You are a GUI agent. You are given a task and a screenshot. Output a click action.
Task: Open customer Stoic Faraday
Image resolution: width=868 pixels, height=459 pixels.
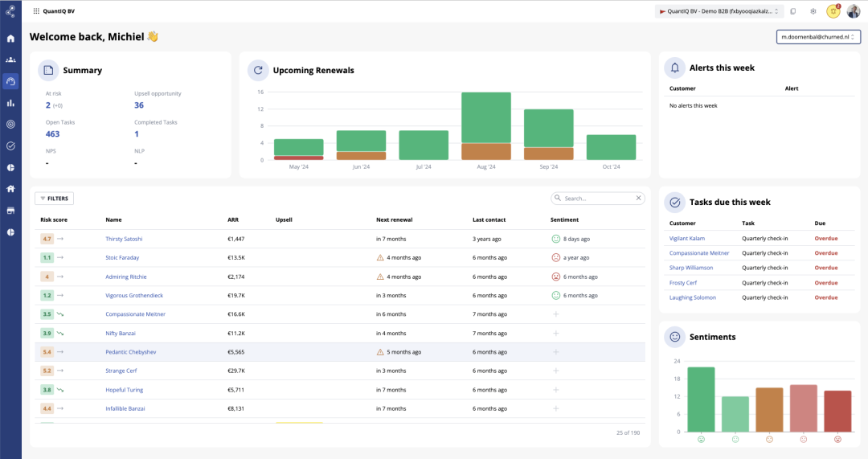tap(122, 258)
